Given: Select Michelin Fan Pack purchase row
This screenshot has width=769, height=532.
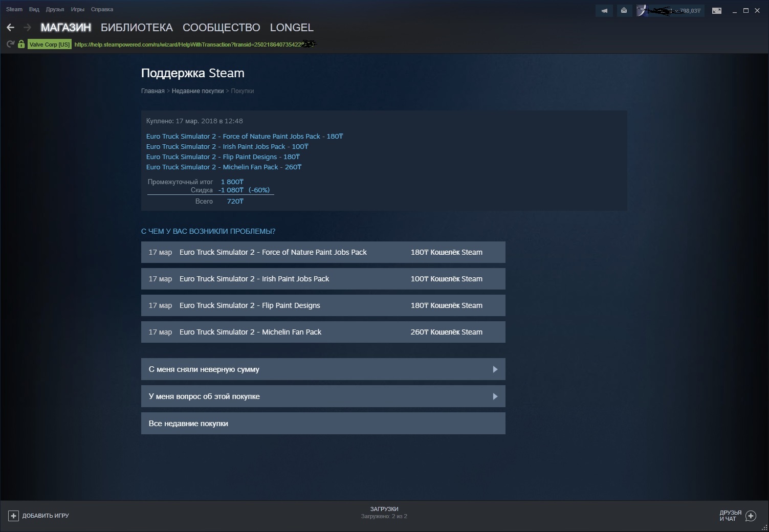Looking at the screenshot, I should [323, 332].
